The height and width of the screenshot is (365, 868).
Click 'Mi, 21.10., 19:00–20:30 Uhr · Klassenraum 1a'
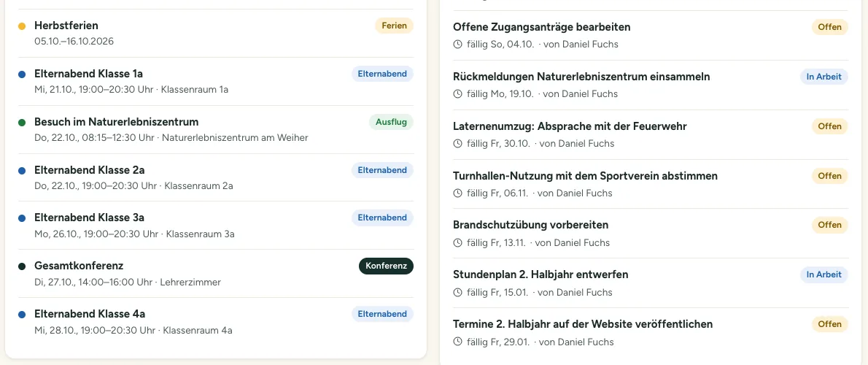(x=131, y=90)
